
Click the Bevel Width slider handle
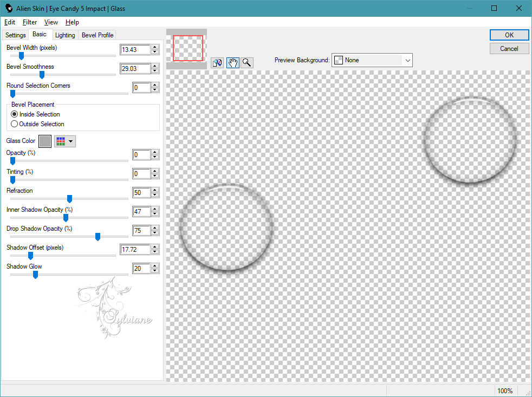[21, 56]
